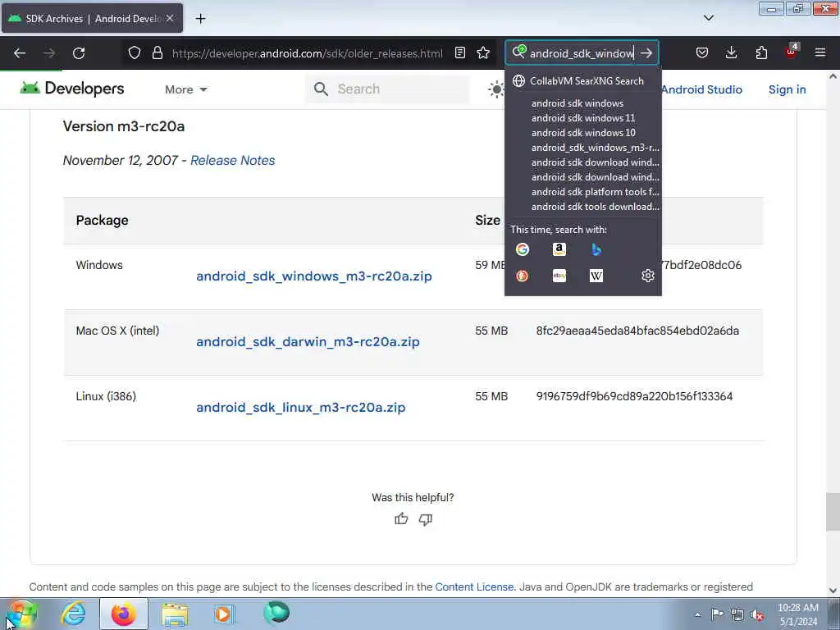Viewport: 840px width, 630px height.
Task: Select the Linux checksum 9196759df9b69cd89a220b156f133364
Action: pyautogui.click(x=634, y=396)
